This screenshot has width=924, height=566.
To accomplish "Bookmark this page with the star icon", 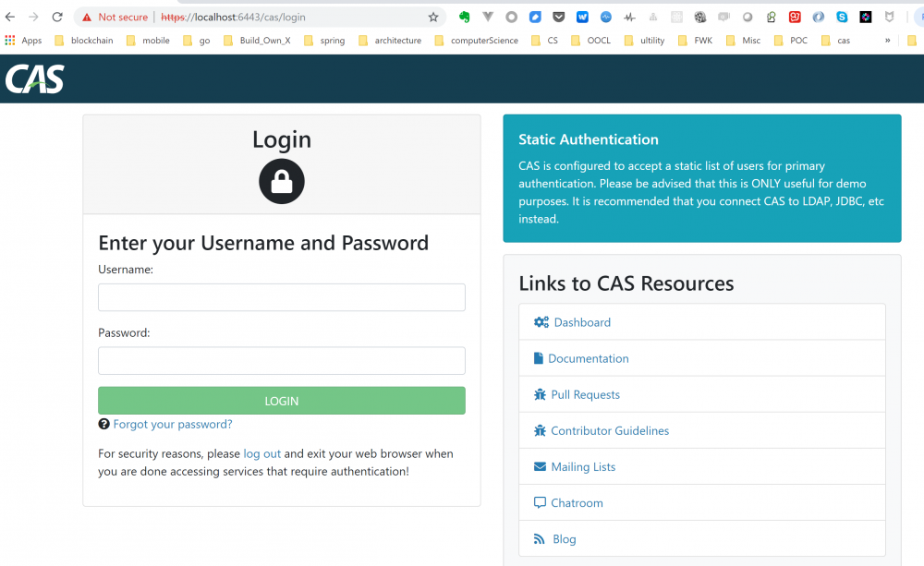I will pos(433,17).
